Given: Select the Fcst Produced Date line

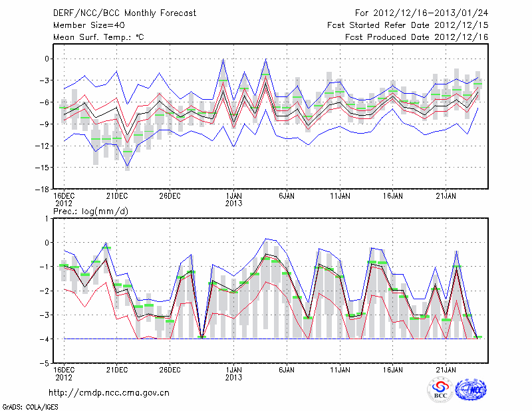Looking at the screenshot, I should tap(426, 37).
